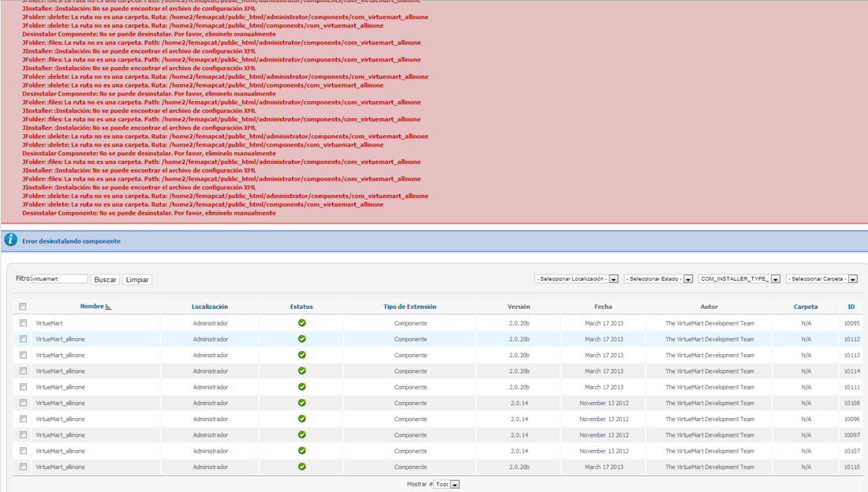
Task: Click VirtueMart_allinone name in row 10110
Action: (60, 467)
